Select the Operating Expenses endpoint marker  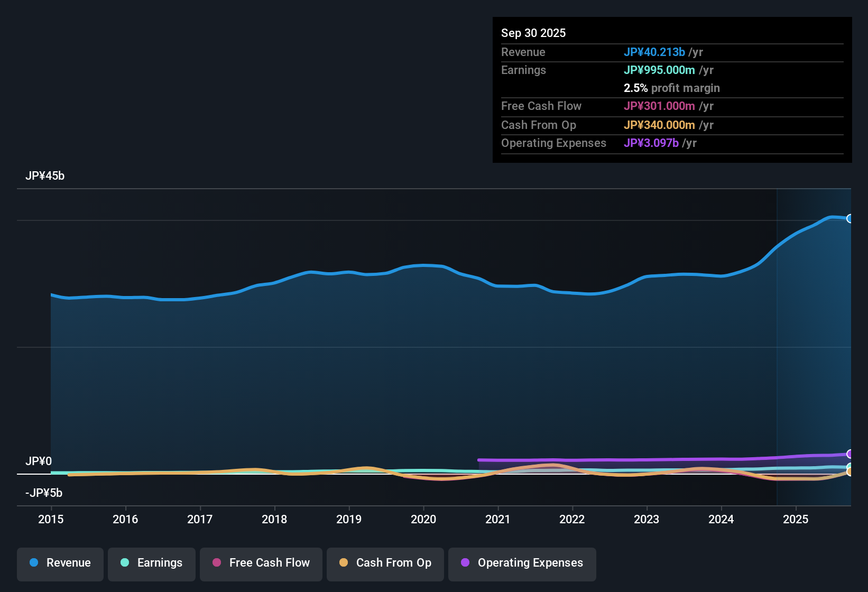850,454
